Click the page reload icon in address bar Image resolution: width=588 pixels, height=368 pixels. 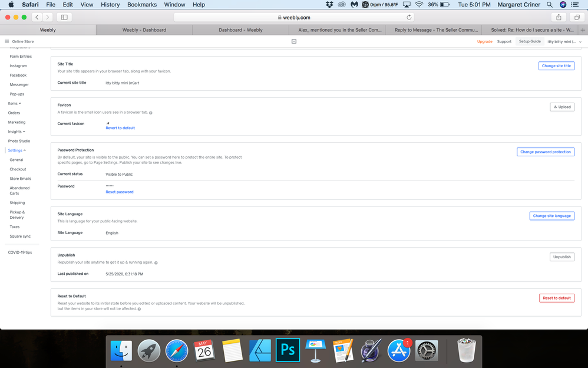pyautogui.click(x=409, y=17)
